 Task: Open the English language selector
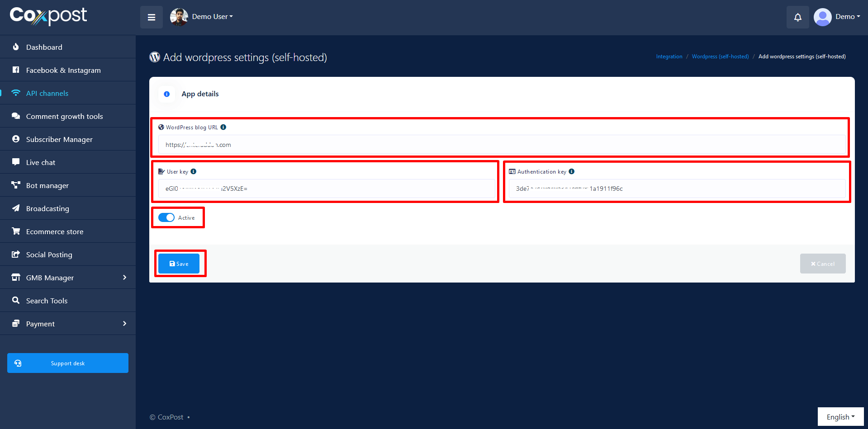pyautogui.click(x=840, y=417)
